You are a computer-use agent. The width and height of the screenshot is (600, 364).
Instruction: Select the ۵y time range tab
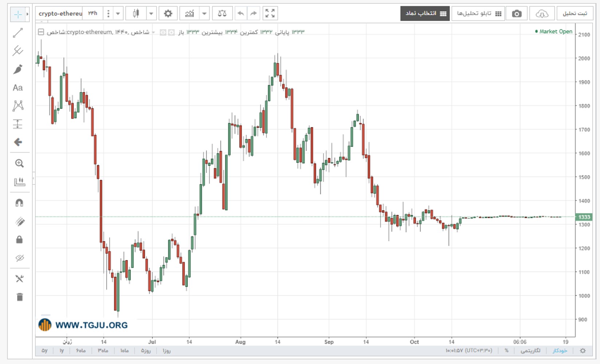(x=44, y=351)
